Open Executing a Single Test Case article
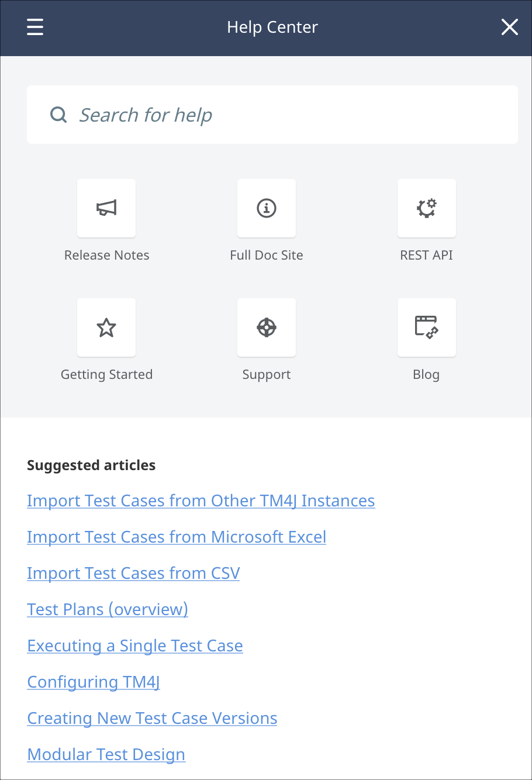 [135, 646]
